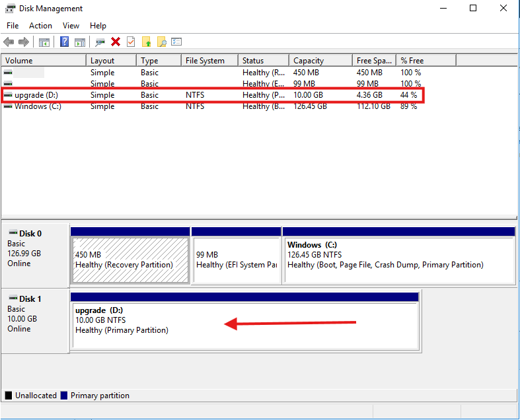This screenshot has width=520, height=420.
Task: Click the Forward arrow toolbar icon
Action: [24, 42]
